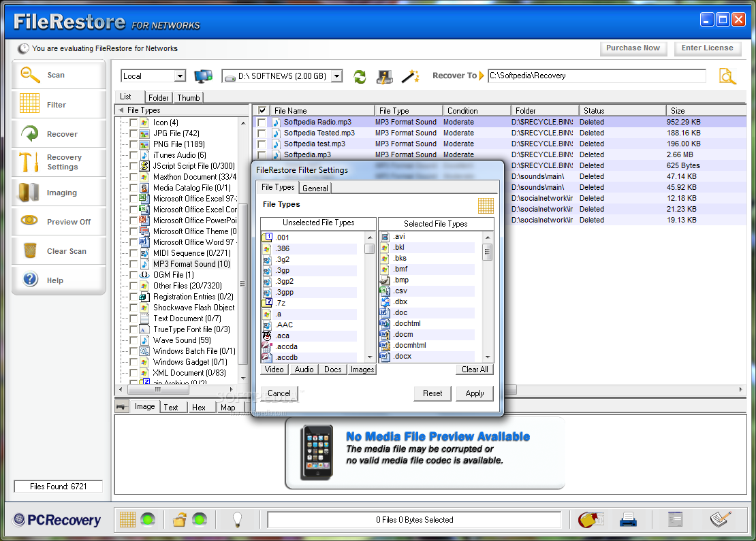
Task: Click Cancel in Filter Settings dialog
Action: 279,393
